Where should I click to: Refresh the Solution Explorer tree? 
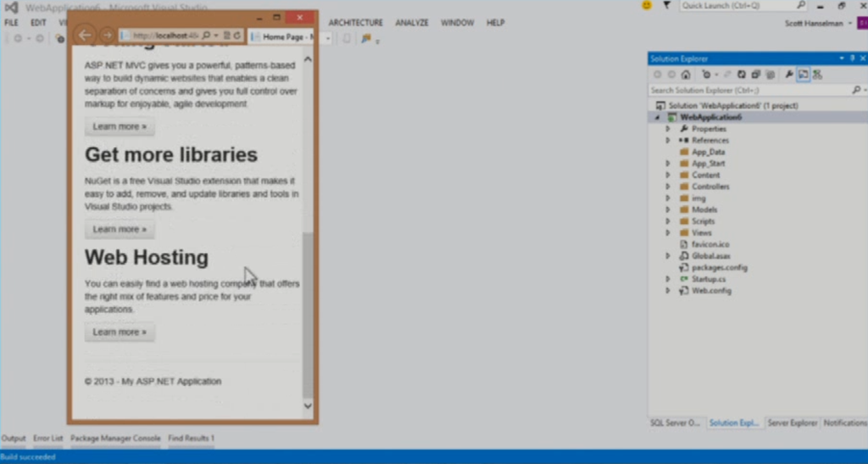pyautogui.click(x=742, y=75)
